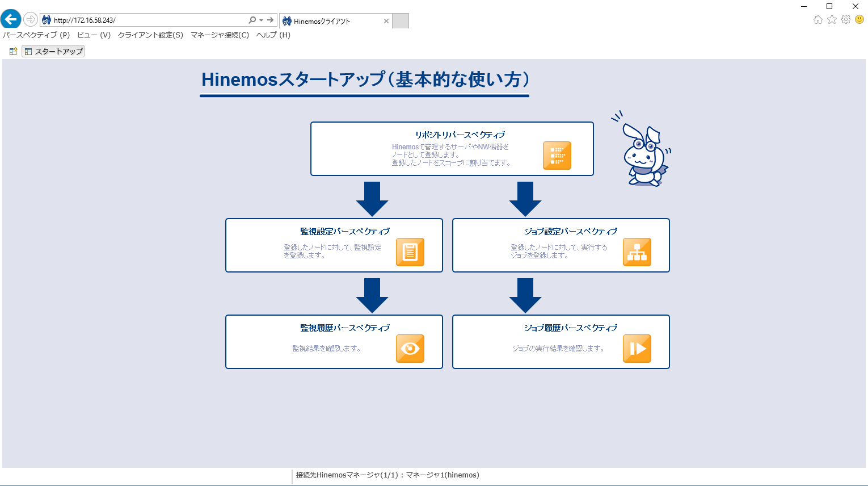The width and height of the screenshot is (868, 486).
Task: Open the favorites star icon
Action: pos(832,20)
